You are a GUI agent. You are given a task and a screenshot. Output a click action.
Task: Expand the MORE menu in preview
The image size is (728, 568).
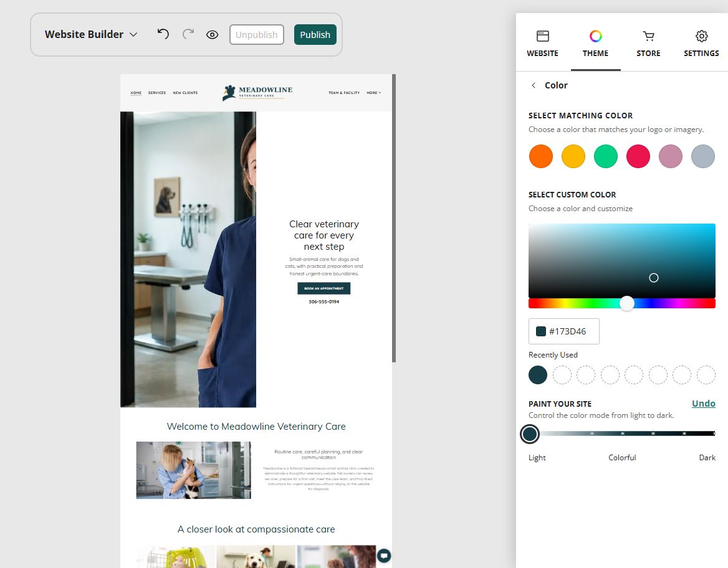[x=374, y=93]
